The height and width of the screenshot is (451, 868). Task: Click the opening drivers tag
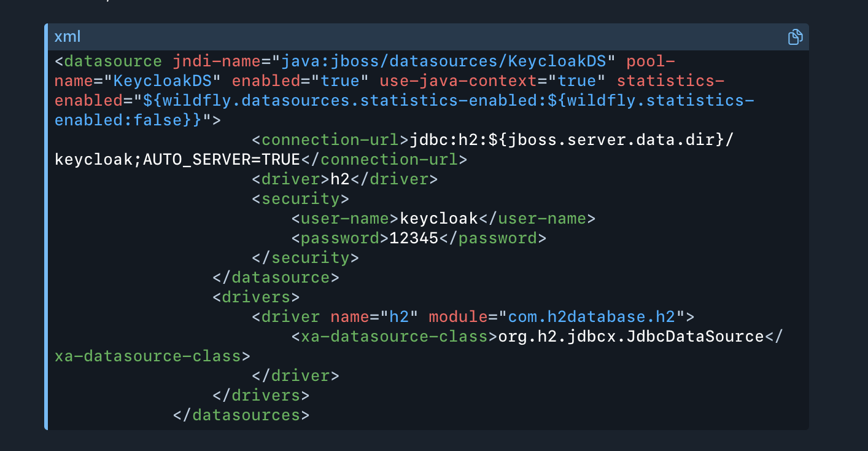coord(256,297)
